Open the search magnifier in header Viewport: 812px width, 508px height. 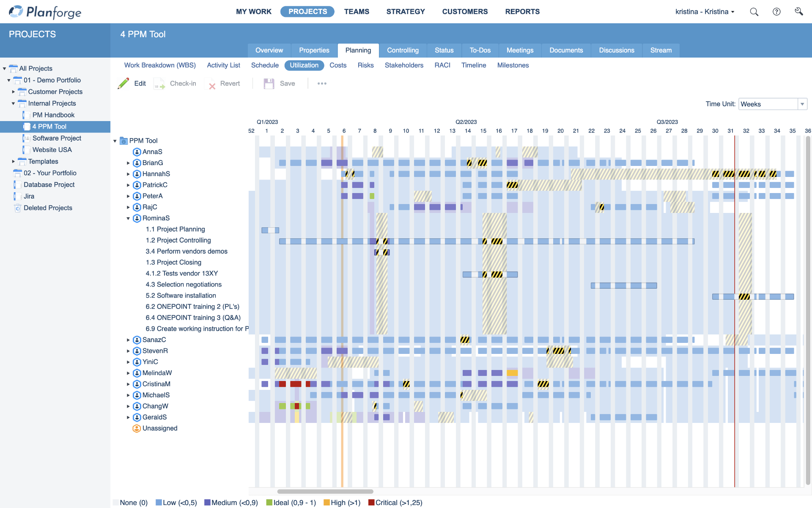point(754,12)
